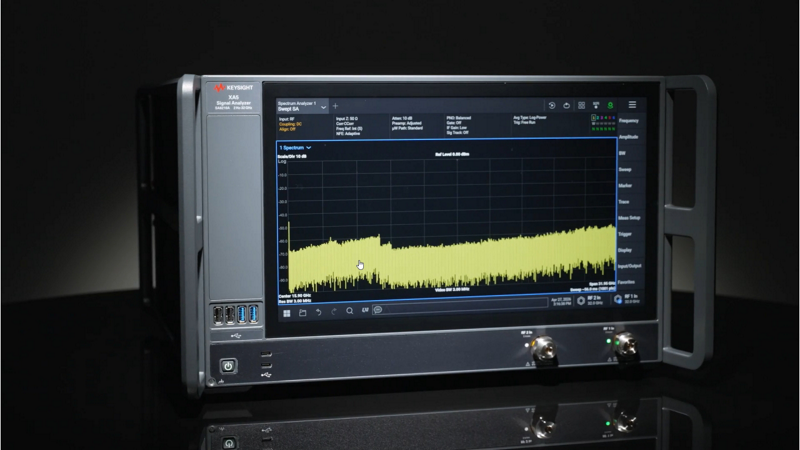800x450 pixels.
Task: Click the Ref Level annotation
Action: (x=452, y=154)
